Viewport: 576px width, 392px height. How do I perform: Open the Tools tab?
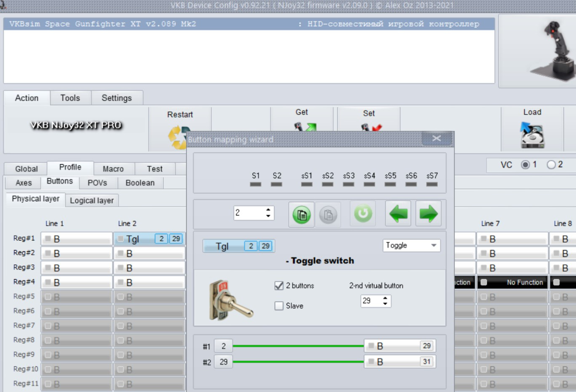coord(70,98)
